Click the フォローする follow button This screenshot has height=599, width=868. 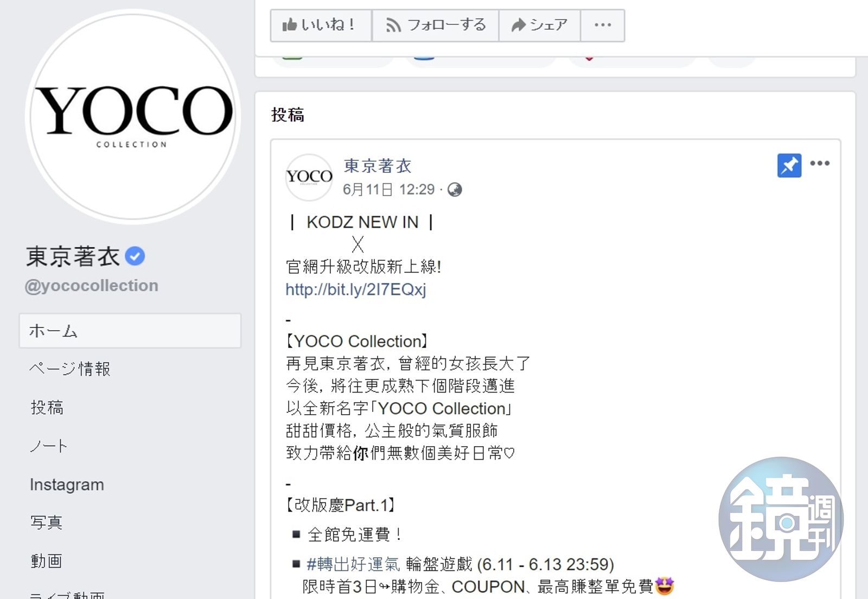pos(435,25)
